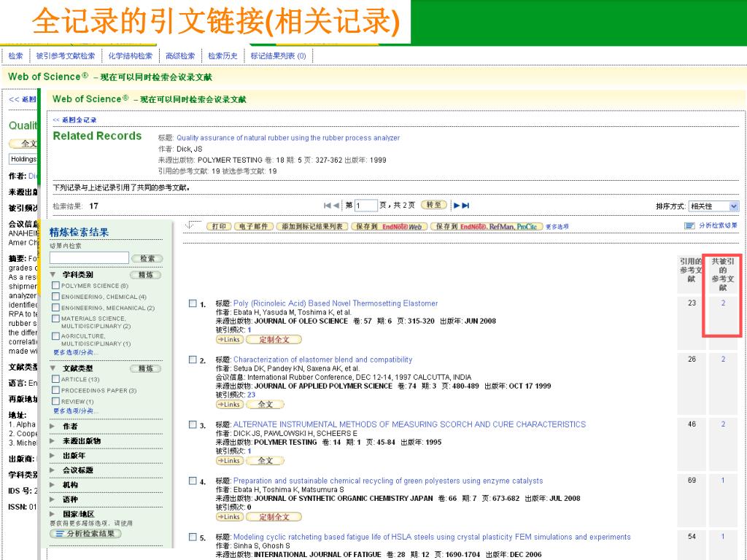The image size is (747, 560).
Task: Expand the 会议标题 refine section
Action: tap(53, 470)
